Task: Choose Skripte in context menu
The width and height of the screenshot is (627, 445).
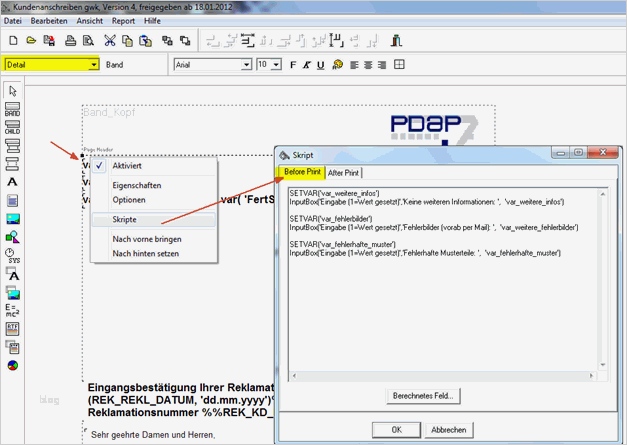Action: (154, 220)
